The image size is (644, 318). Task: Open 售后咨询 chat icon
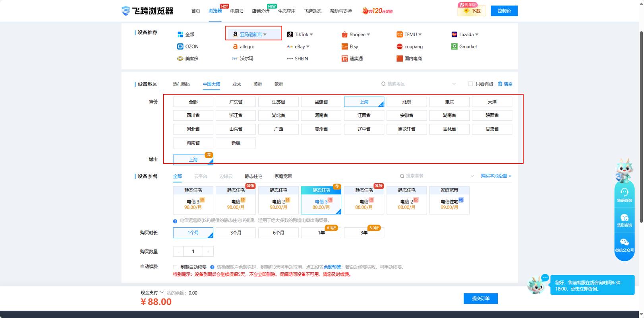click(625, 217)
